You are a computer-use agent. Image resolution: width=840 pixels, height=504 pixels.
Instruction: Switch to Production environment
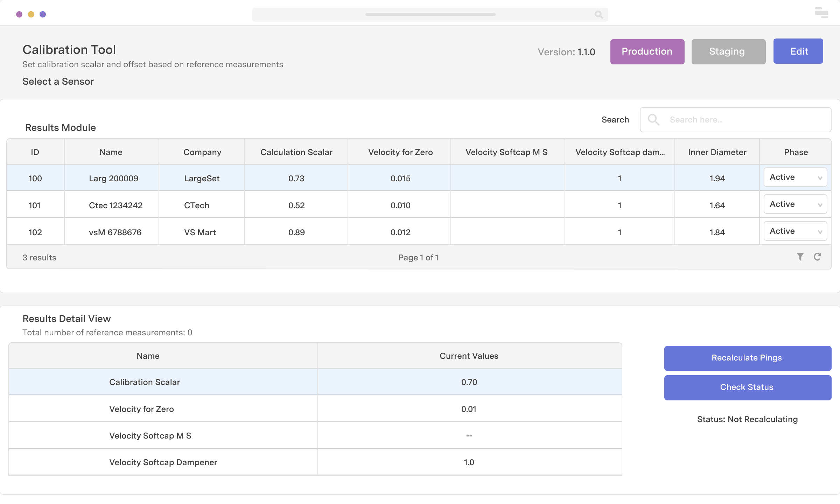pyautogui.click(x=647, y=51)
